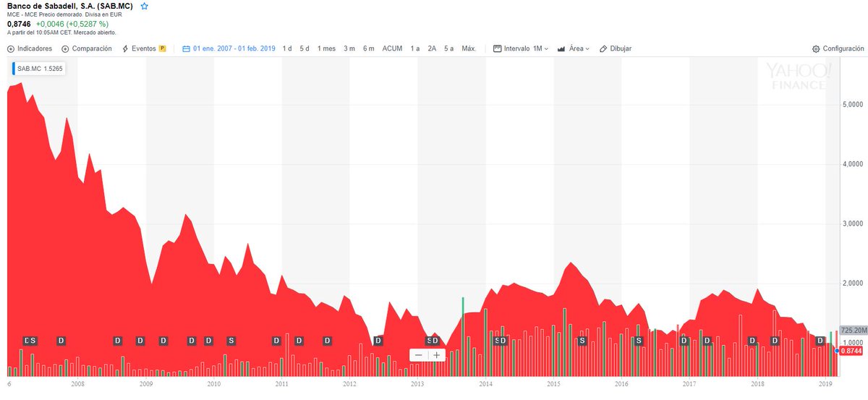The image size is (868, 400).
Task: Activate the Dibujar pencil tool
Action: click(616, 48)
